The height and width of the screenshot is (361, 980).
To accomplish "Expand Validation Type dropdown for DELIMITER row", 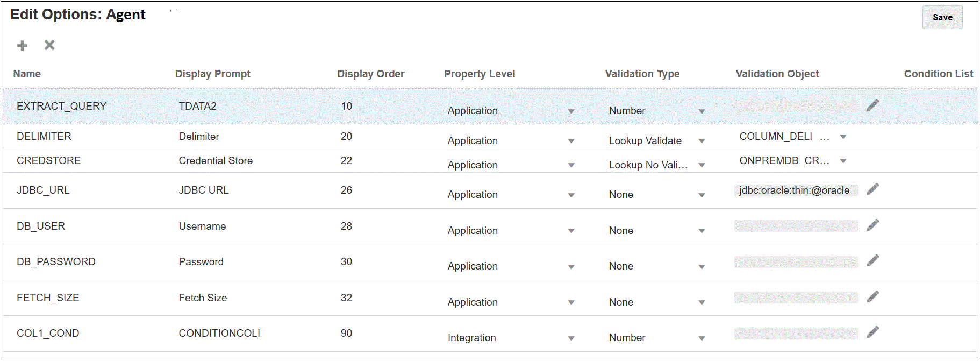I will pyautogui.click(x=702, y=141).
